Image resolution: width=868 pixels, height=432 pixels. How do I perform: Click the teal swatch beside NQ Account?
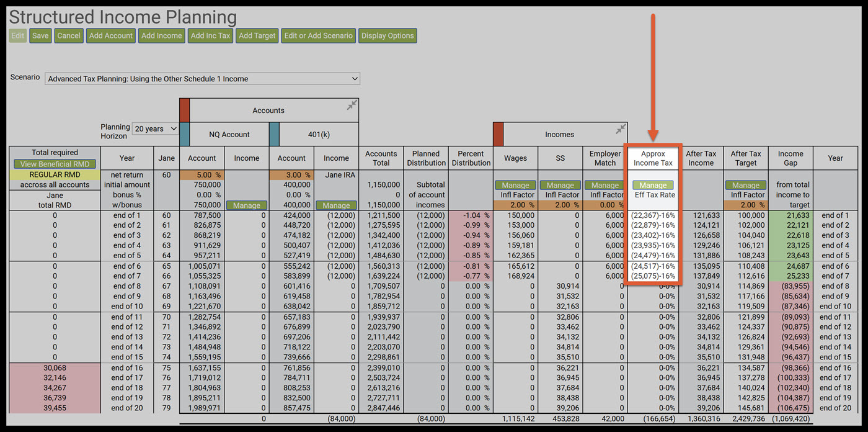pyautogui.click(x=184, y=134)
